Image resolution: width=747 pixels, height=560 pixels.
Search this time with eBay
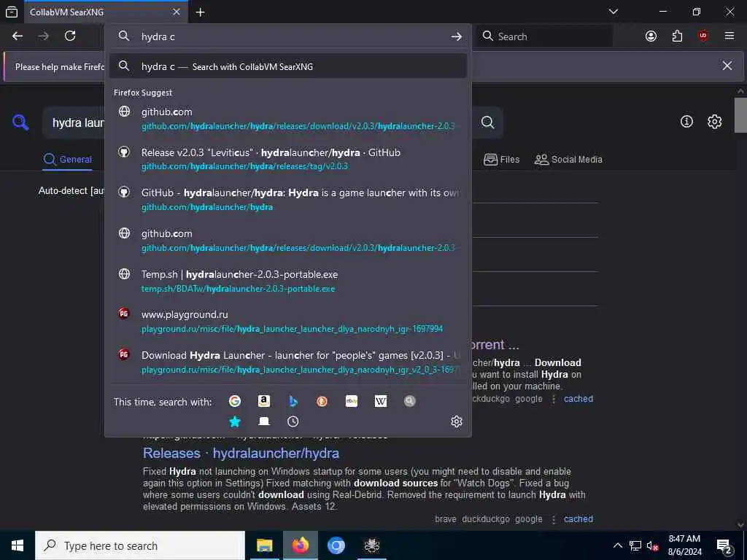pyautogui.click(x=352, y=402)
